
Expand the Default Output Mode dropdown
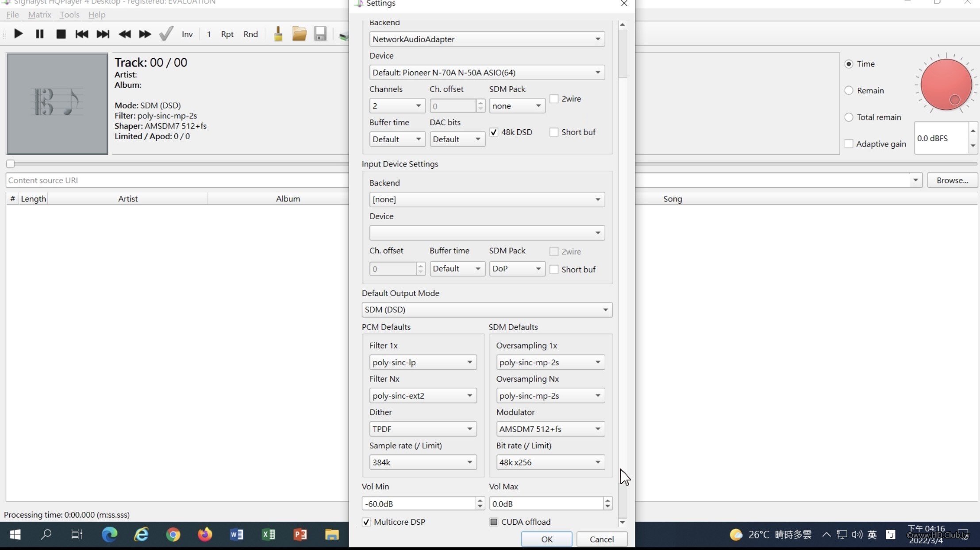[604, 309]
